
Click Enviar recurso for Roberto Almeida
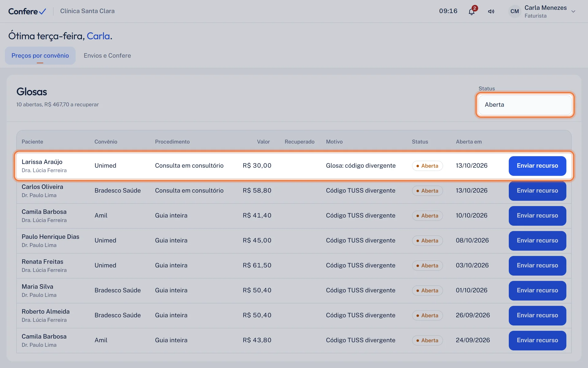tap(537, 316)
